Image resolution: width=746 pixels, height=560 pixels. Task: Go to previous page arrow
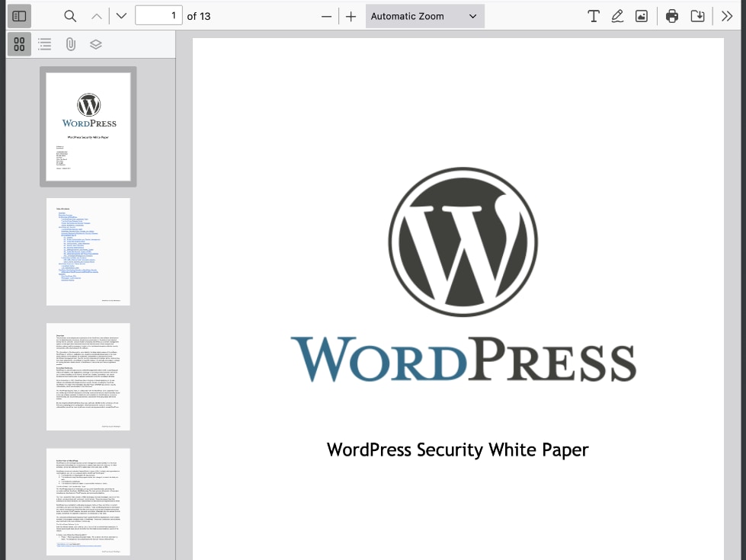[97, 16]
